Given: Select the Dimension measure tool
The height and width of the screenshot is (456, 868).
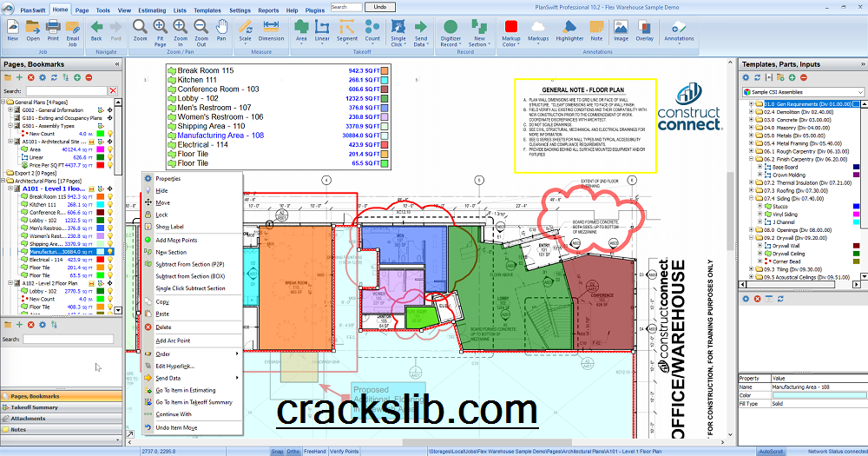Looking at the screenshot, I should [x=271, y=26].
